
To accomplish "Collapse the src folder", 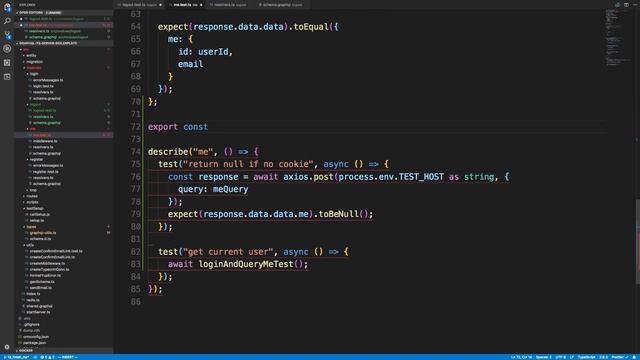I will pos(25,49).
